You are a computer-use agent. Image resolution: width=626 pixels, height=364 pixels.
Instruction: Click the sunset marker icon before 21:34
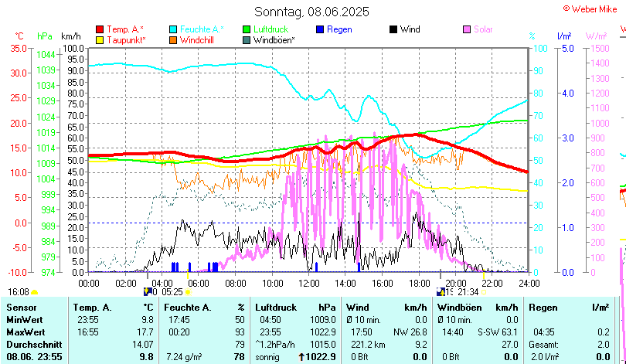tap(441, 292)
